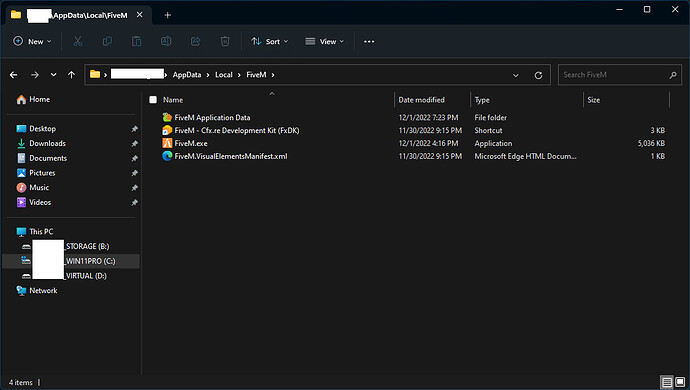Image resolution: width=690 pixels, height=390 pixels.
Task: Click the pin icon next to Documents
Action: click(x=135, y=158)
